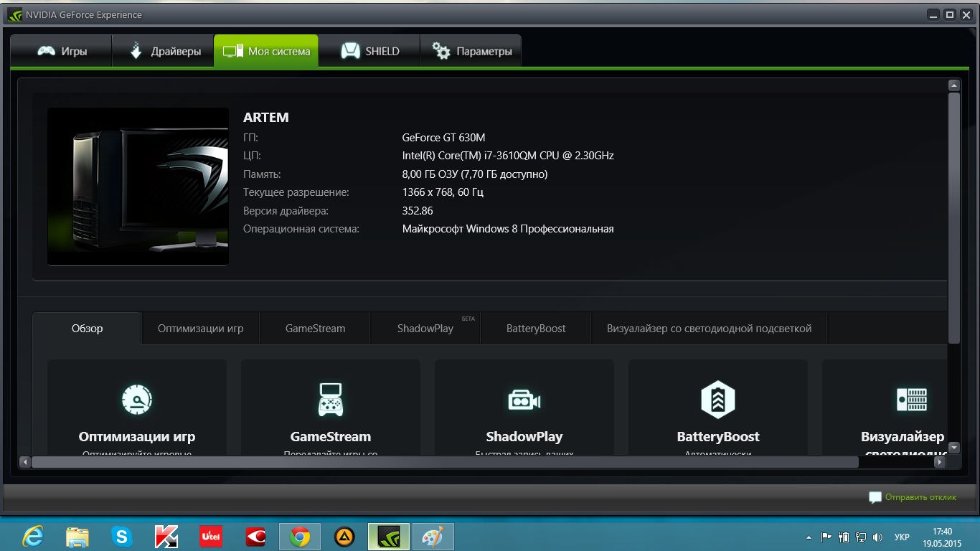Go to the Параметры tab
The height and width of the screenshot is (551, 980).
[471, 51]
